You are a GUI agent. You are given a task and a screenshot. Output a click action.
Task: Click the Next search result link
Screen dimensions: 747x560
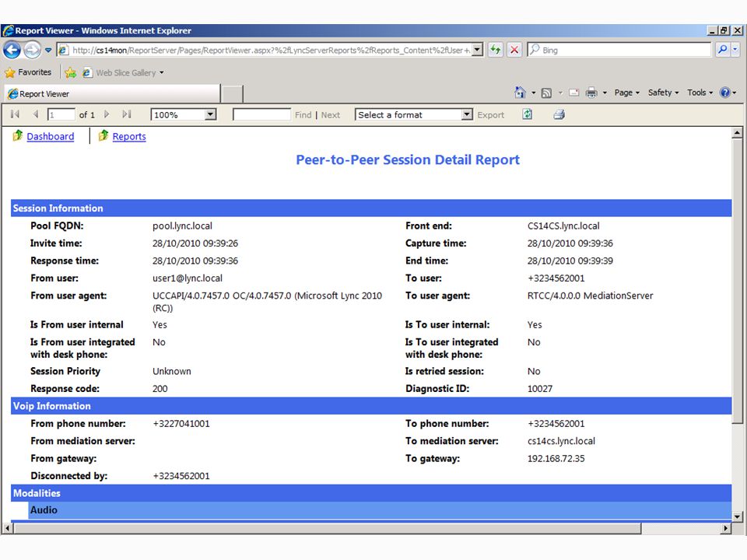pyautogui.click(x=330, y=115)
